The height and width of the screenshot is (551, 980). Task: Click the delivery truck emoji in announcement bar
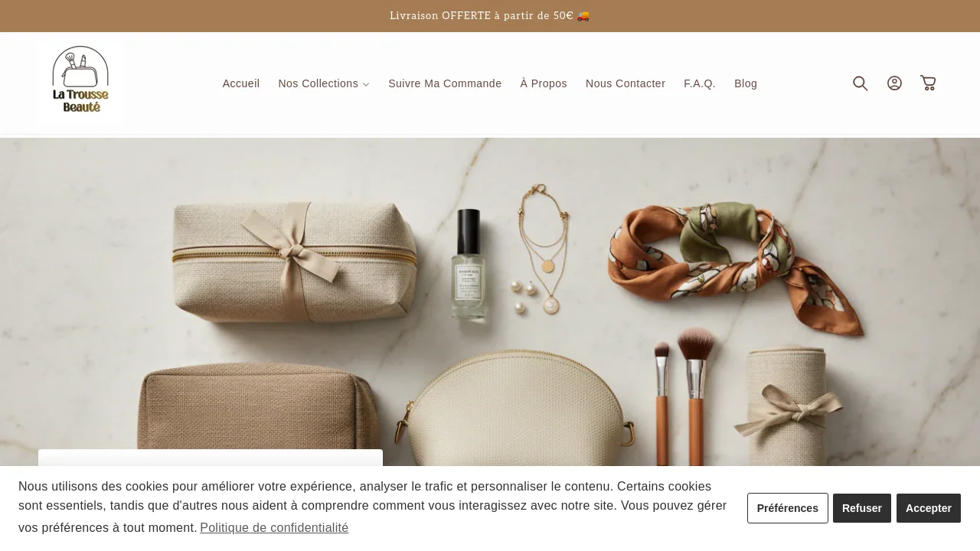[583, 16]
